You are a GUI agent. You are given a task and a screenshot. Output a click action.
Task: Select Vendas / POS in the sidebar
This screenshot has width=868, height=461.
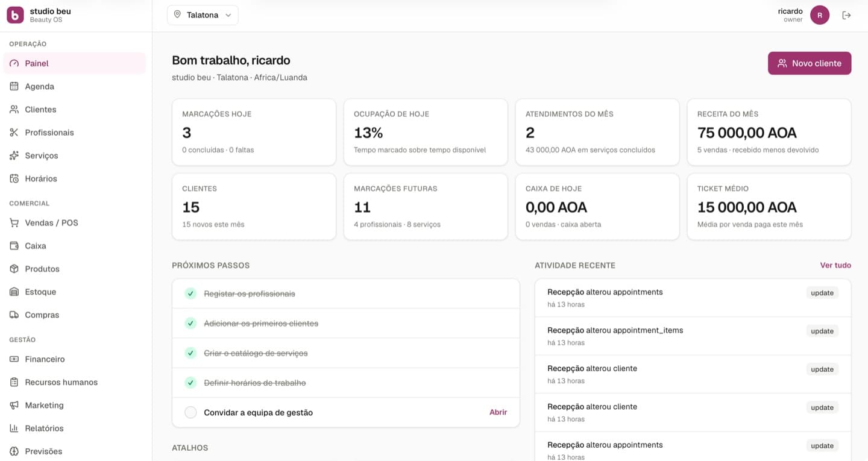click(x=74, y=222)
